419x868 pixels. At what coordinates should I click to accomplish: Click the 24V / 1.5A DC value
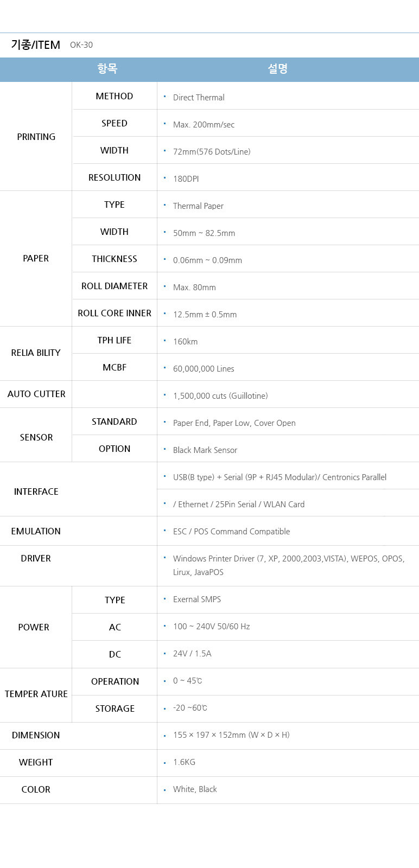coord(192,654)
